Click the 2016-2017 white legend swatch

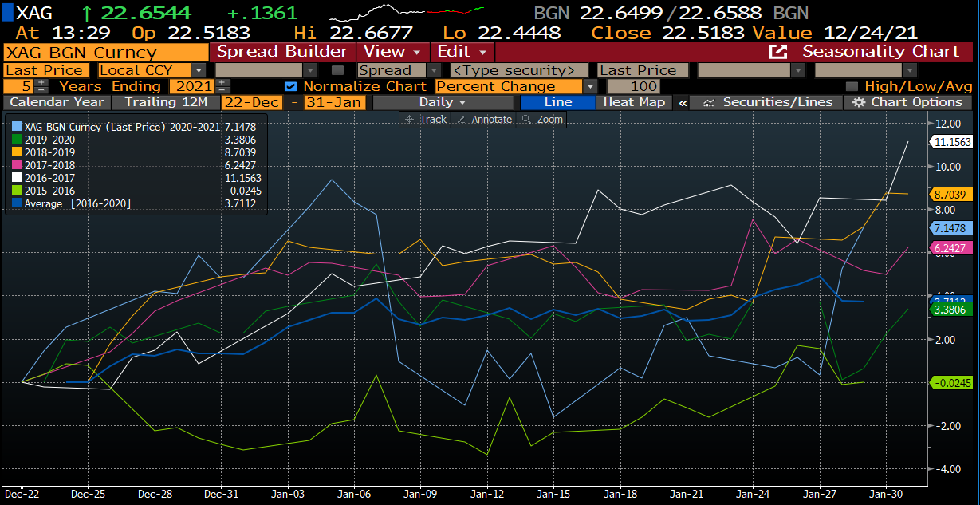pyautogui.click(x=18, y=178)
